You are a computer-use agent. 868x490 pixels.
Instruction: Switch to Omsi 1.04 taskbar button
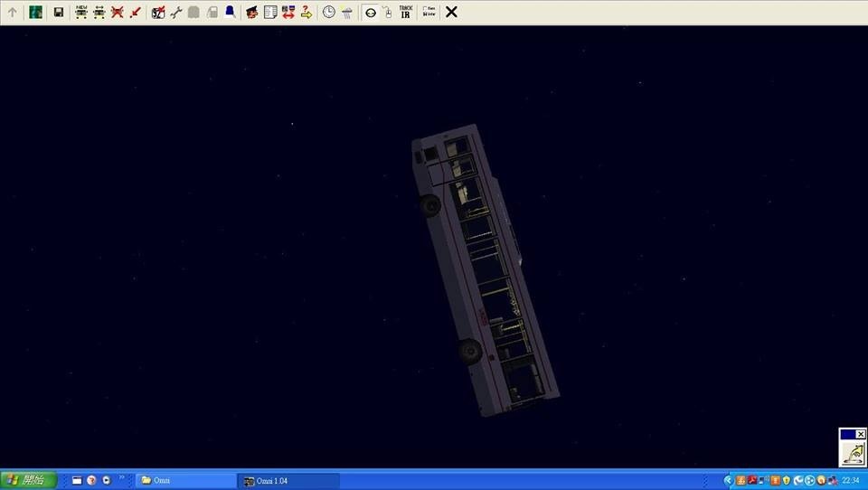click(288, 481)
